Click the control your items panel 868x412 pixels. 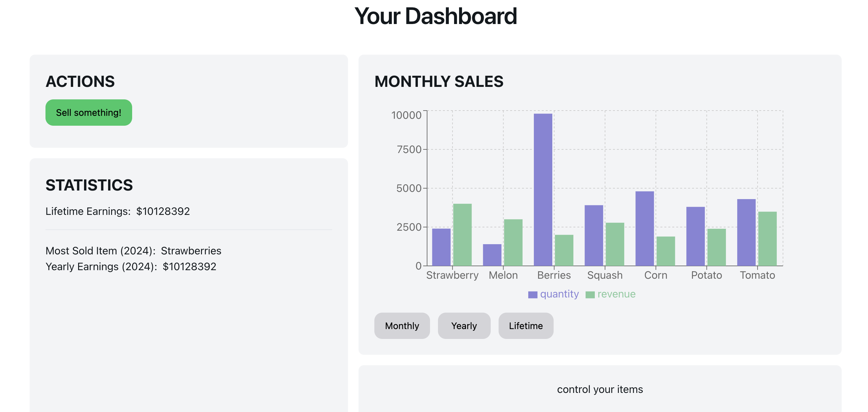600,389
